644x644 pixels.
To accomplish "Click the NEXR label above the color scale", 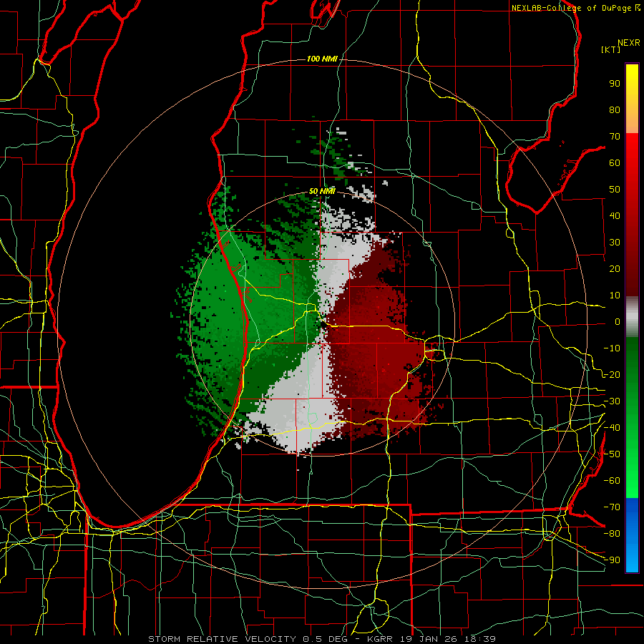I will pyautogui.click(x=629, y=43).
